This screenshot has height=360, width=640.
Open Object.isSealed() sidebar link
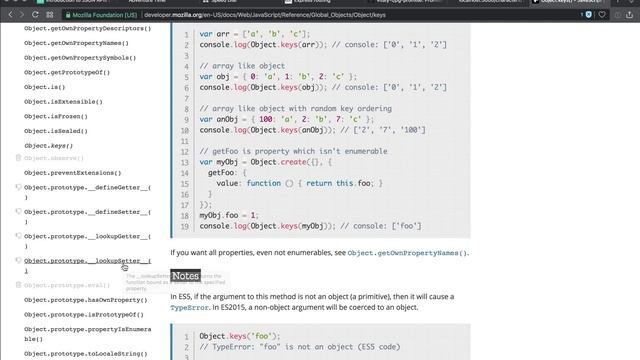point(56,131)
